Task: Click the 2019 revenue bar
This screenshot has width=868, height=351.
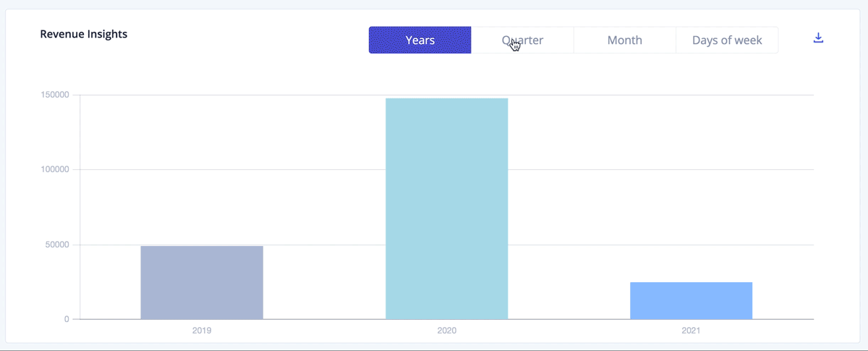Action: (202, 282)
